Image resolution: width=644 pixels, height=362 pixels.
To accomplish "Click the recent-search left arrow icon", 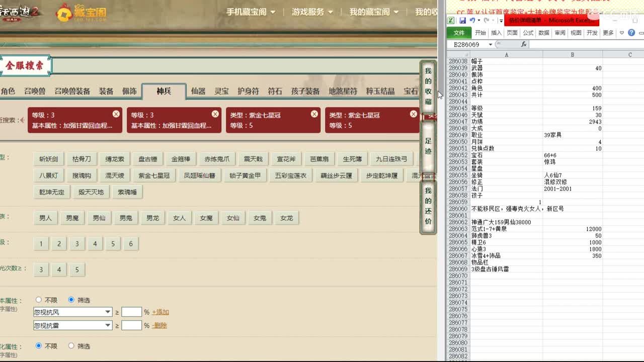I will click(x=22, y=120).
